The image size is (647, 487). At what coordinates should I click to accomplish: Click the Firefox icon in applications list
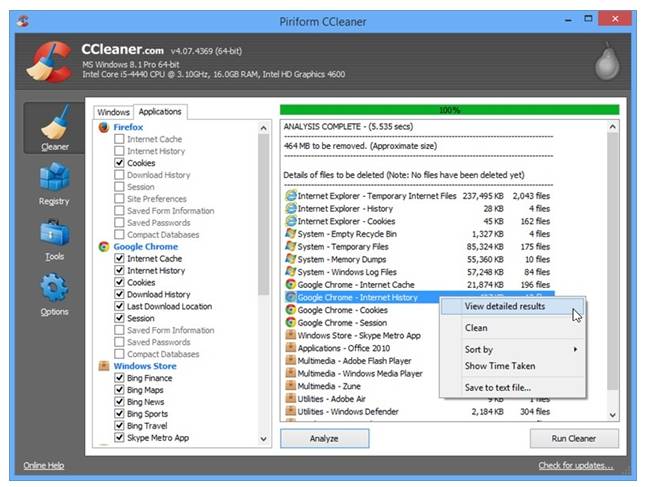(x=104, y=127)
